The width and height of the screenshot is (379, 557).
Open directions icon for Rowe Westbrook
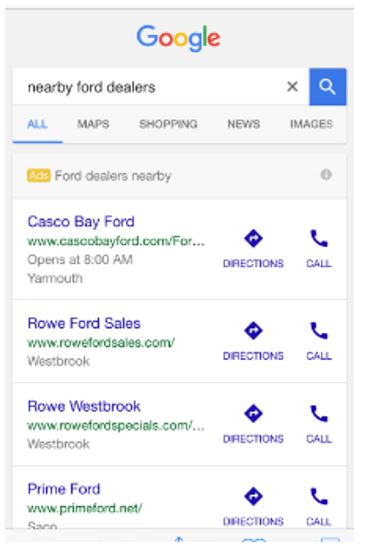(253, 413)
